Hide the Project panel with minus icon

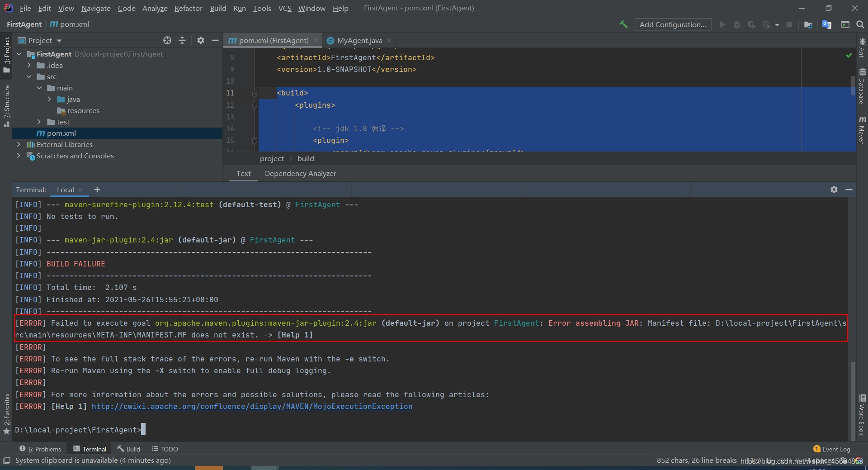215,40
